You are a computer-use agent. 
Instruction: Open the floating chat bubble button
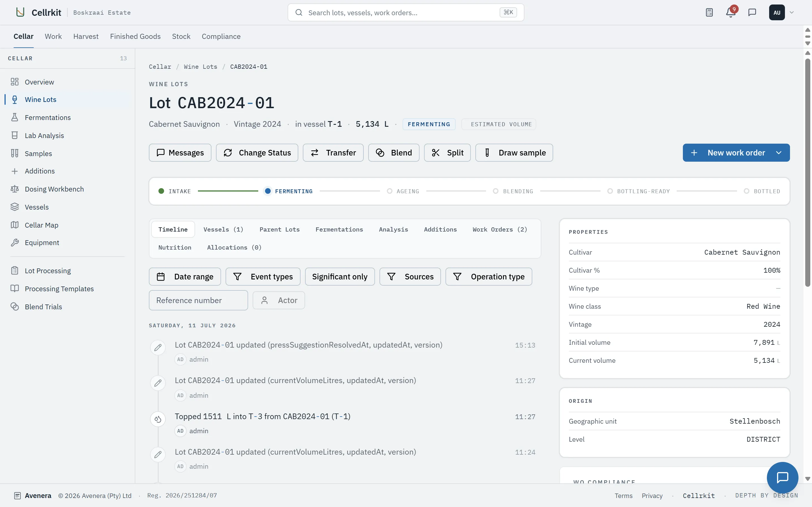click(782, 477)
